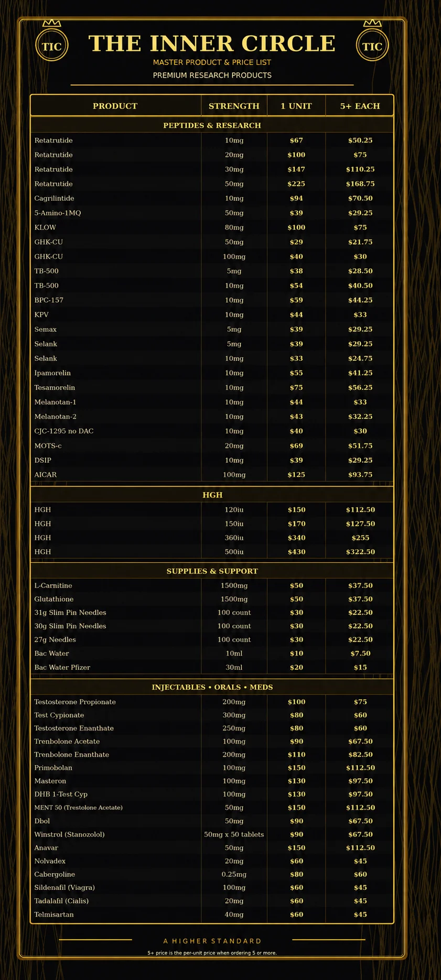Click 'INJECTABLES • ORALS • MEDS' section heading
This screenshot has width=441, height=980.
click(212, 687)
